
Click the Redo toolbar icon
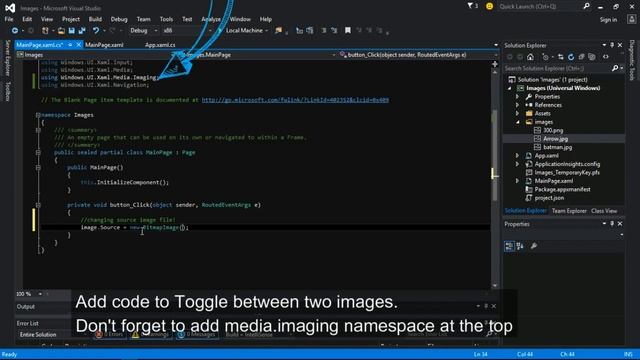[x=112, y=31]
